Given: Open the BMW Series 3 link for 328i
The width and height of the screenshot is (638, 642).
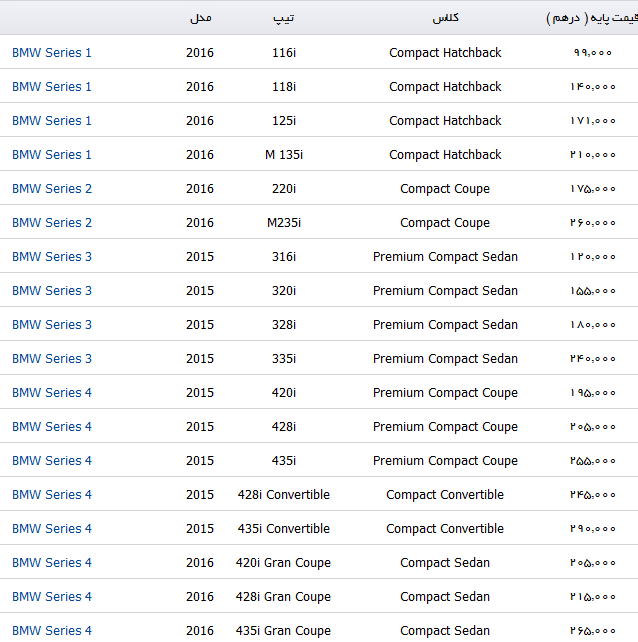Looking at the screenshot, I should pyautogui.click(x=52, y=325).
